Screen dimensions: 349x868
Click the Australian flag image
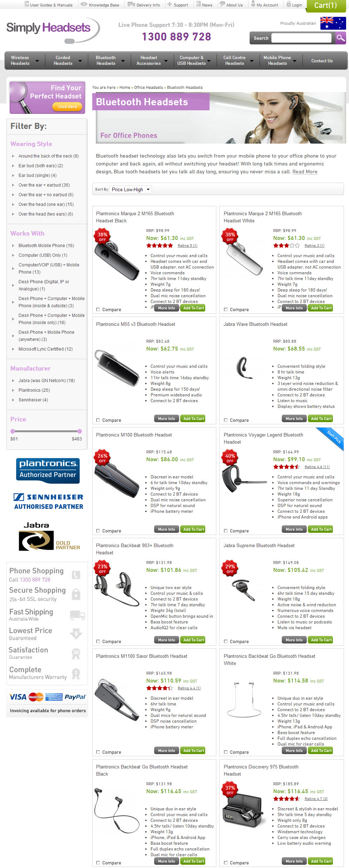coord(333,23)
